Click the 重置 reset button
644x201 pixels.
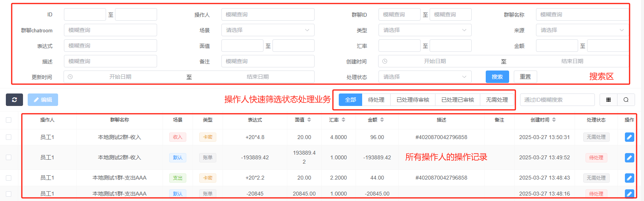[x=525, y=77]
